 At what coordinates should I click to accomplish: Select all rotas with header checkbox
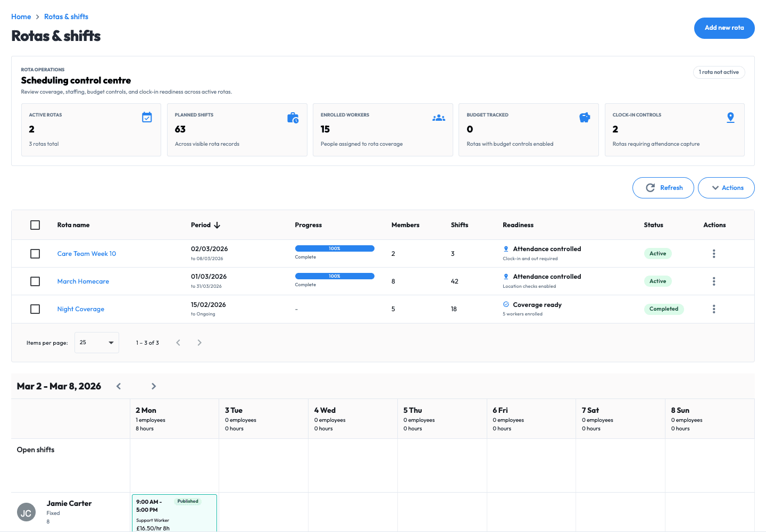click(35, 225)
